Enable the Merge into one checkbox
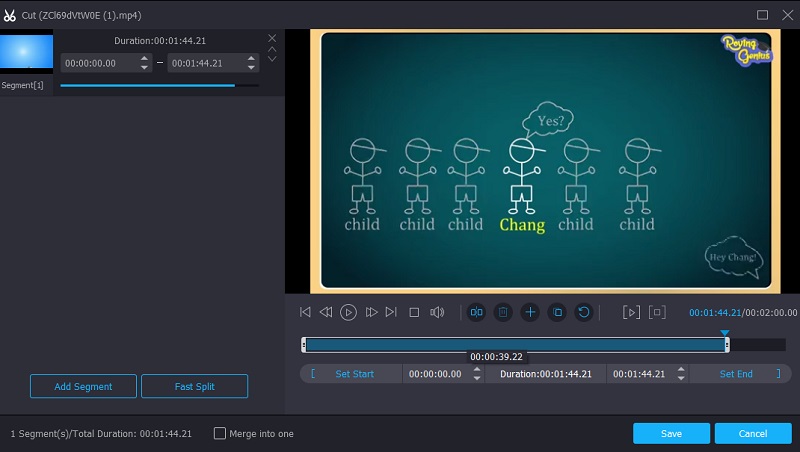Viewport: 800px width, 452px height. coord(220,433)
